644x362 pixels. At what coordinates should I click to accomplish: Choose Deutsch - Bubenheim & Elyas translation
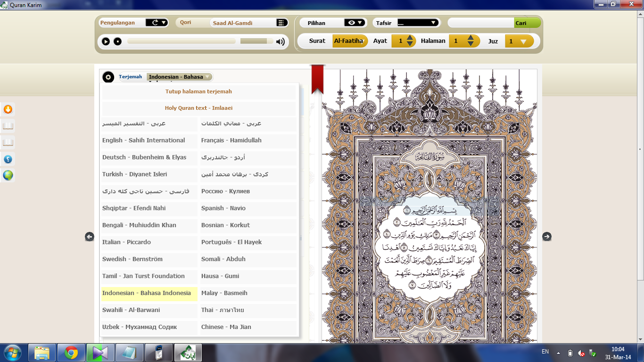(x=149, y=157)
